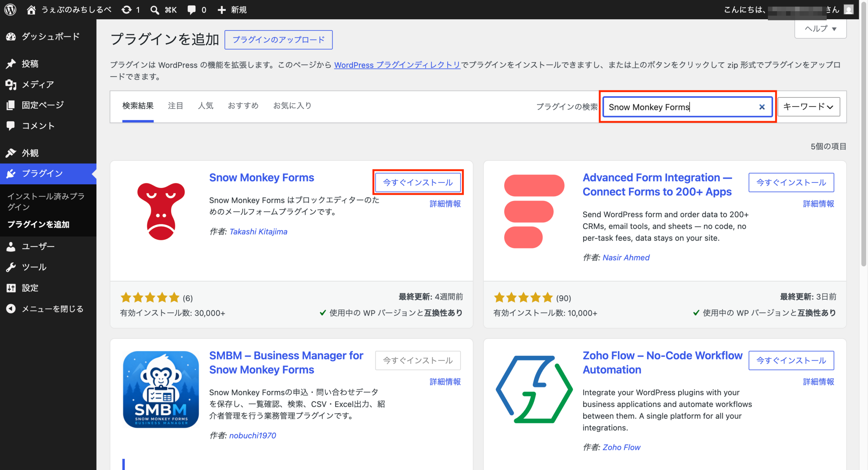Open 詳細情報 for Advanced Form Integration
Image resolution: width=868 pixels, height=470 pixels.
pos(818,204)
